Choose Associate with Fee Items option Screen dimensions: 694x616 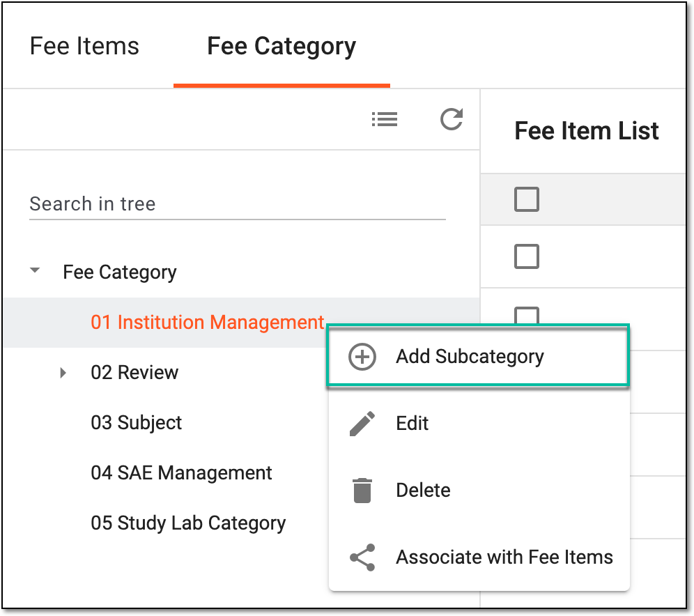click(x=479, y=557)
